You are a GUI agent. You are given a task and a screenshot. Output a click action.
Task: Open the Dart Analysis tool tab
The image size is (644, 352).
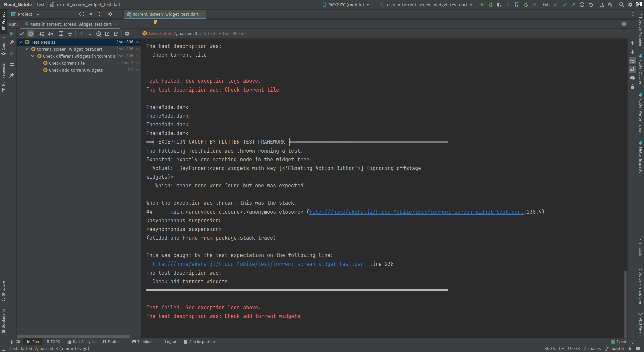point(81,342)
